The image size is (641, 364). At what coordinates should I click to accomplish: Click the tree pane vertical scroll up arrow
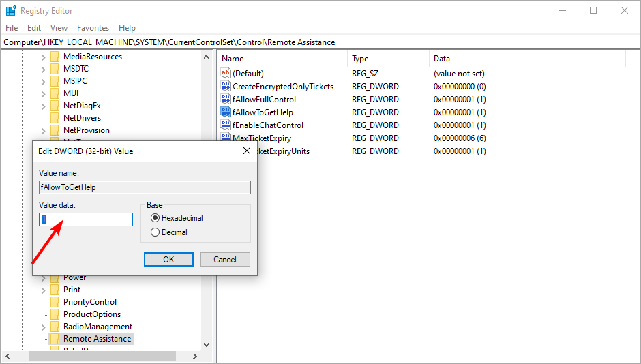click(206, 57)
